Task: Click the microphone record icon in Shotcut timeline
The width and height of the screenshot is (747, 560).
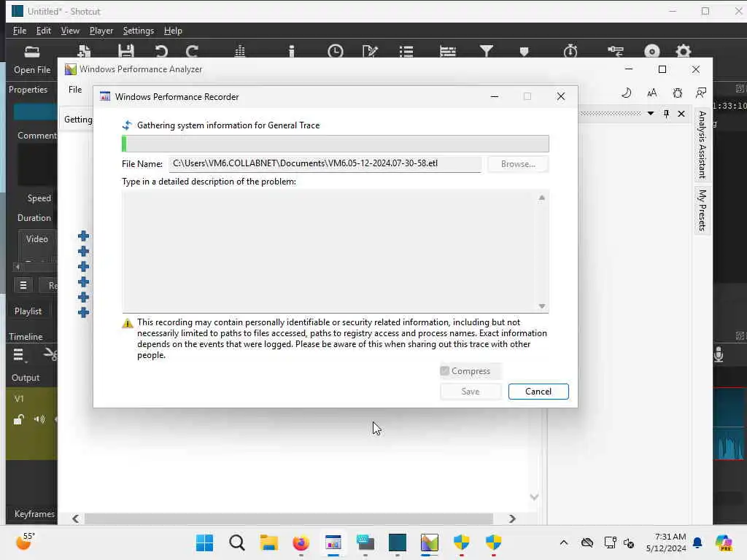Action: point(719,354)
